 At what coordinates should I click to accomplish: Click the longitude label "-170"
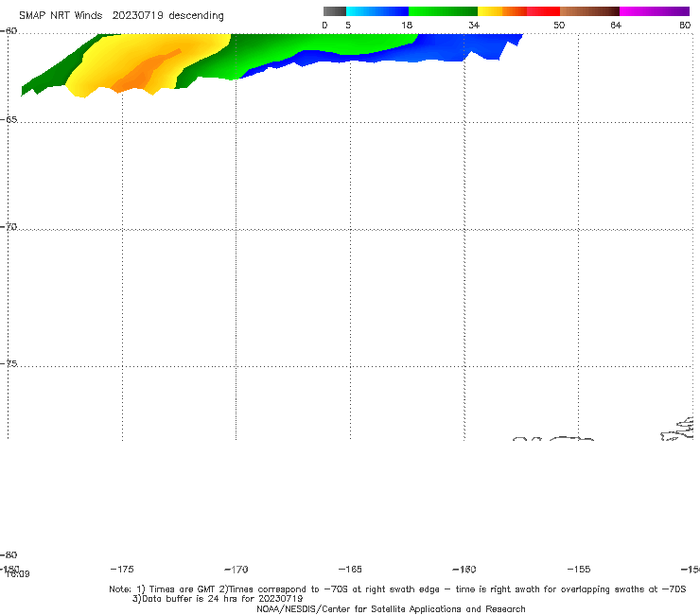tap(236, 569)
